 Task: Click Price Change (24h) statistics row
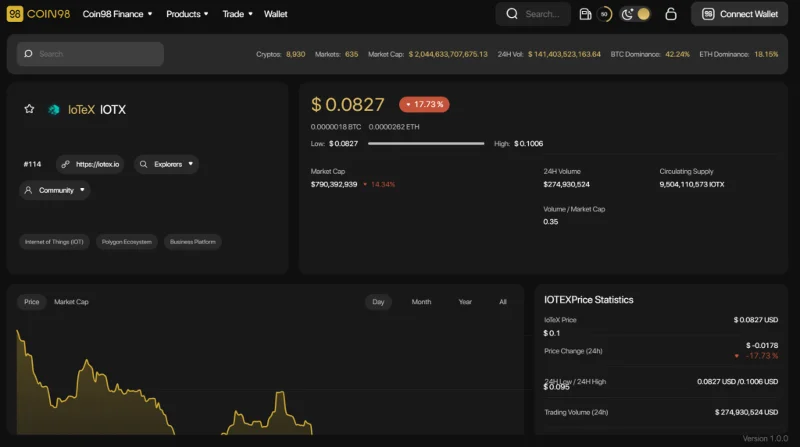point(661,351)
